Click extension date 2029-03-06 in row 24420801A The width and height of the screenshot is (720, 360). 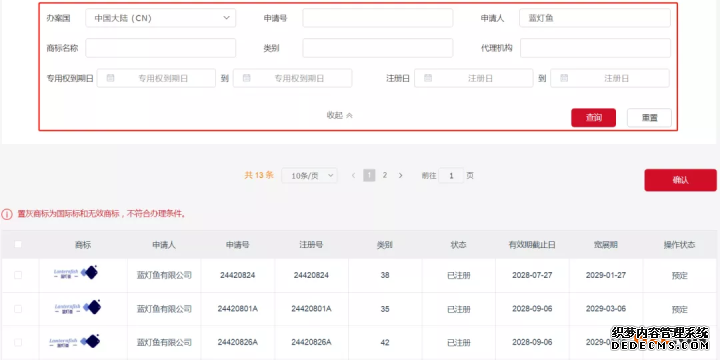(606, 309)
